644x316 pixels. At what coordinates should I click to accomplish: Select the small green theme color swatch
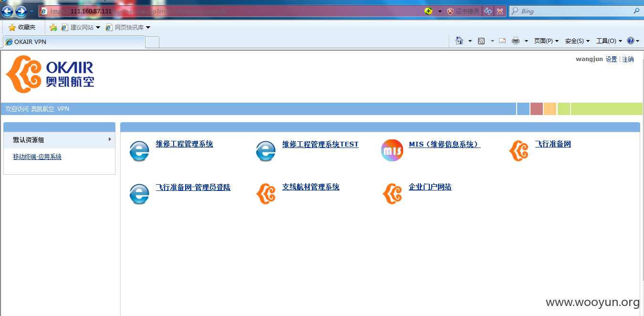pos(564,109)
